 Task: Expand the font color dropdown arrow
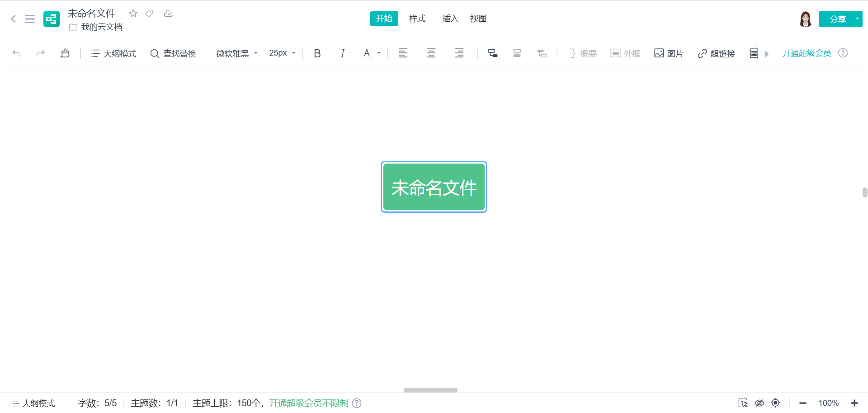(379, 53)
